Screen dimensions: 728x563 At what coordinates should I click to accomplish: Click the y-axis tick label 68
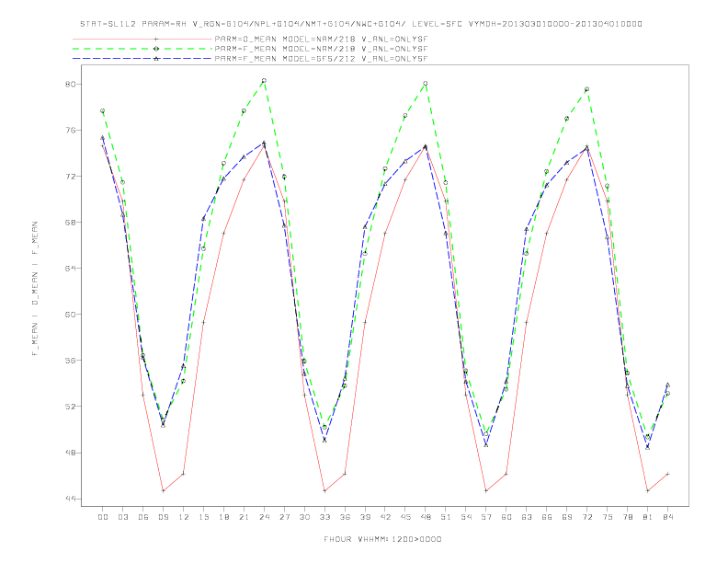(70, 223)
